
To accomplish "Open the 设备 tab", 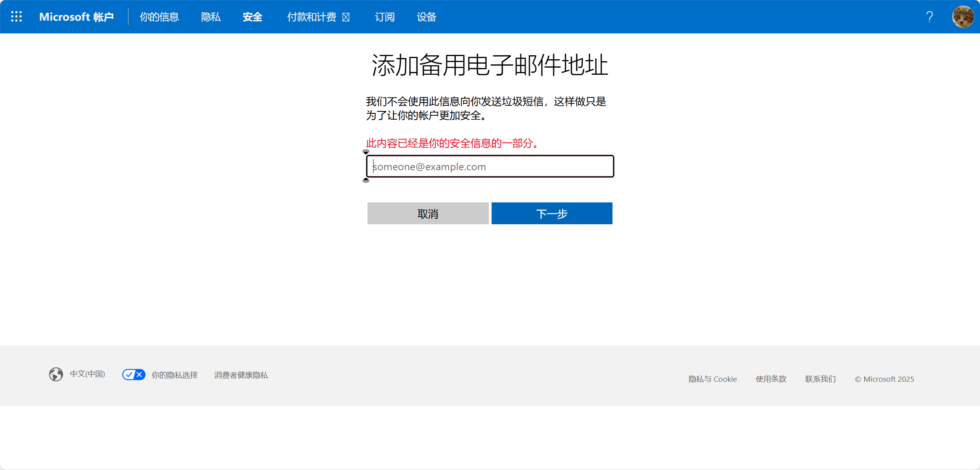I will (x=427, y=17).
